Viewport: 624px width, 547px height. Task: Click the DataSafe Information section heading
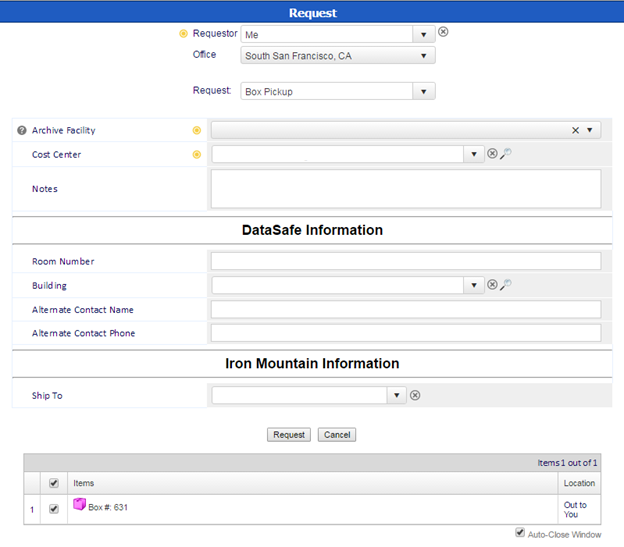point(312,230)
